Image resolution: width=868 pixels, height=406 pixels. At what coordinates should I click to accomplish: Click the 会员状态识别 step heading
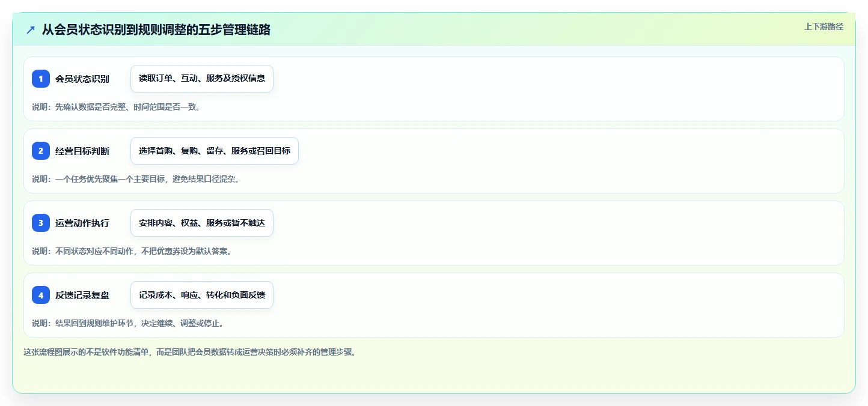(x=82, y=79)
